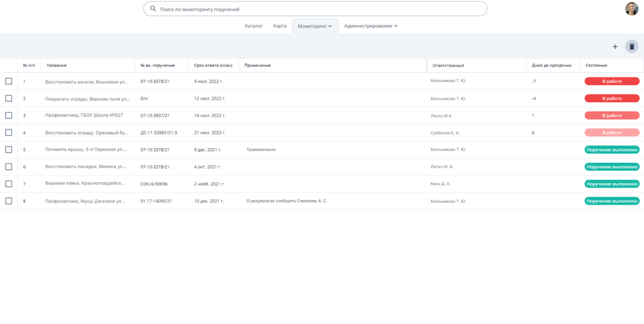Click the trash bin delete icon
This screenshot has height=324, width=644.
[632, 46]
